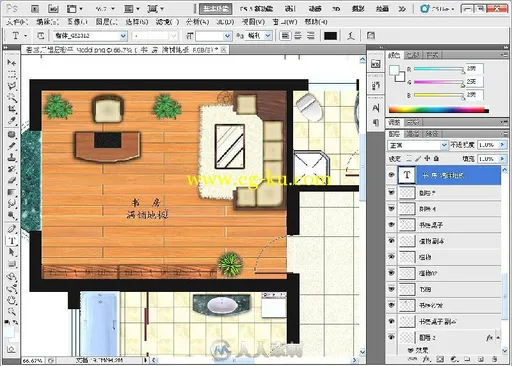Hide the 书房 满铺地板 text layer
The height and width of the screenshot is (366, 512).
point(392,175)
